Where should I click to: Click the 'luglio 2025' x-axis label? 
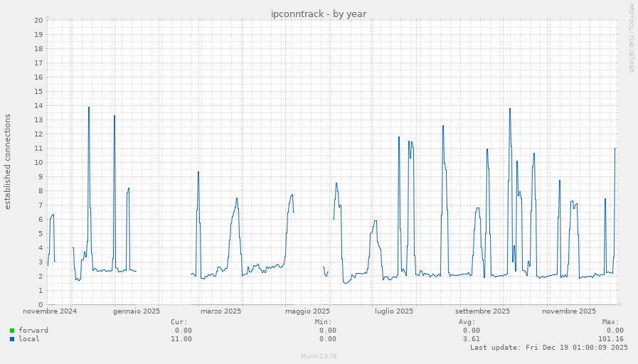tap(394, 311)
